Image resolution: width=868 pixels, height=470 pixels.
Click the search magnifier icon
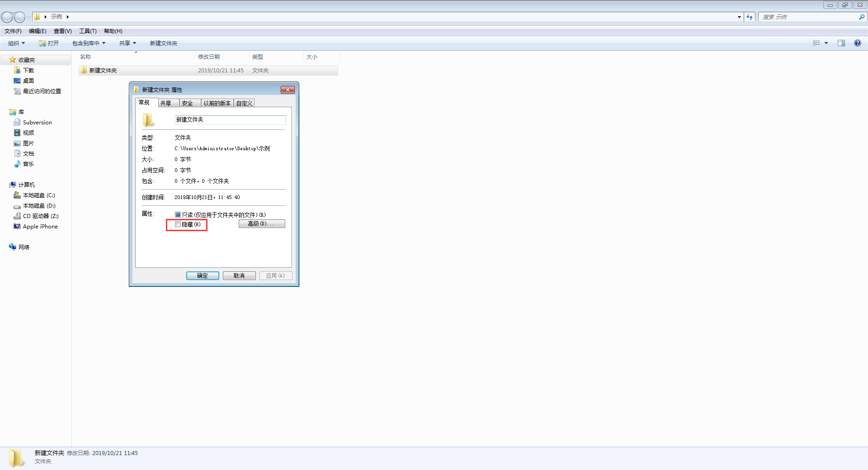[x=862, y=17]
